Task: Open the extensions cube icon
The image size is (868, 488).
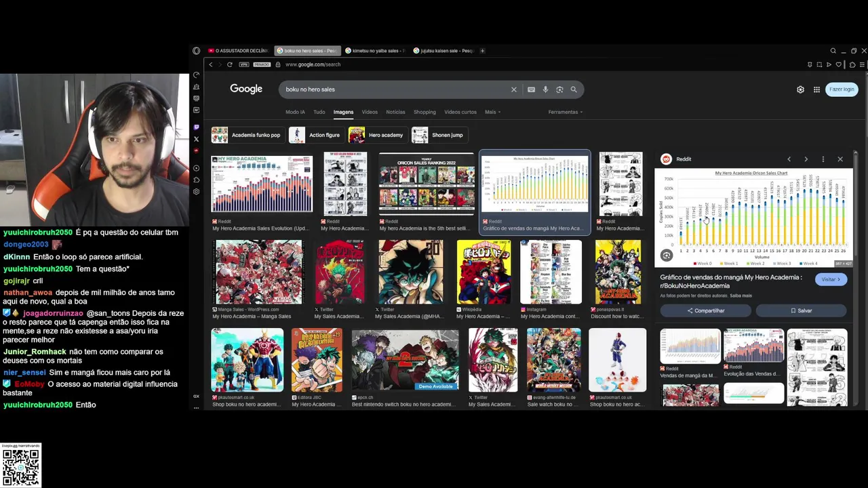Action: click(x=852, y=65)
